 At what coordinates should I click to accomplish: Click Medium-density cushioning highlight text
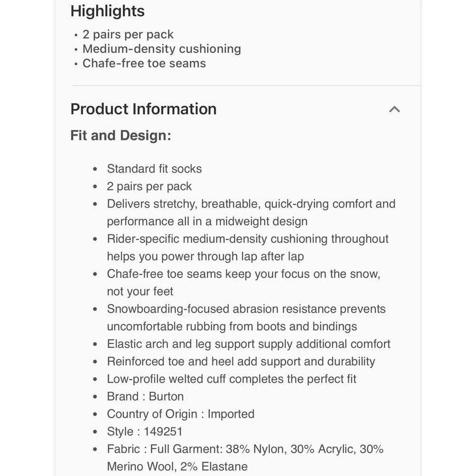[162, 49]
